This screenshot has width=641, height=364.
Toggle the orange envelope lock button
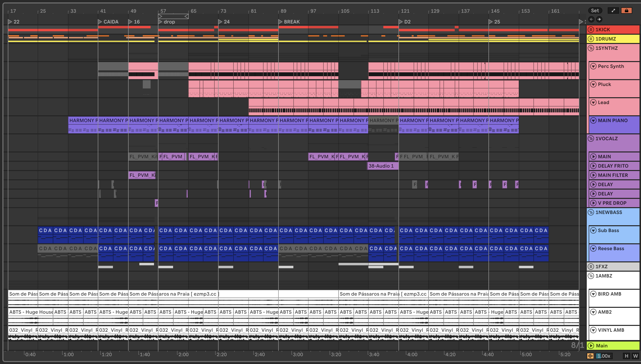click(626, 11)
